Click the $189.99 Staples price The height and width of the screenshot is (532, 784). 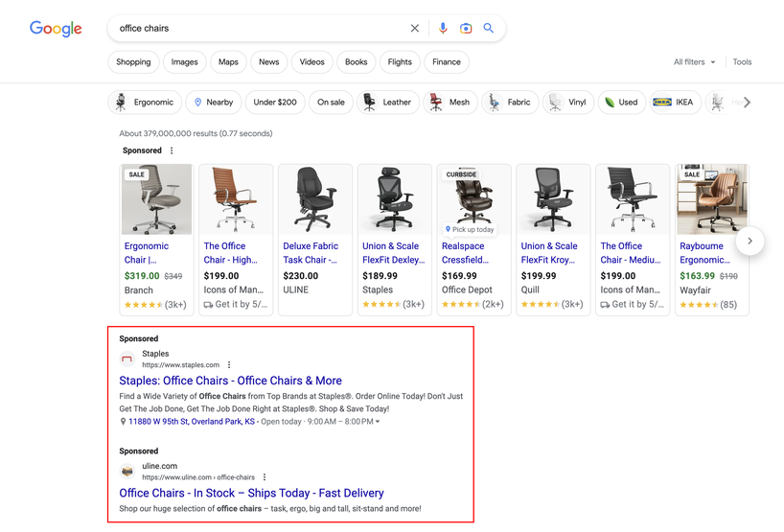coord(380,276)
